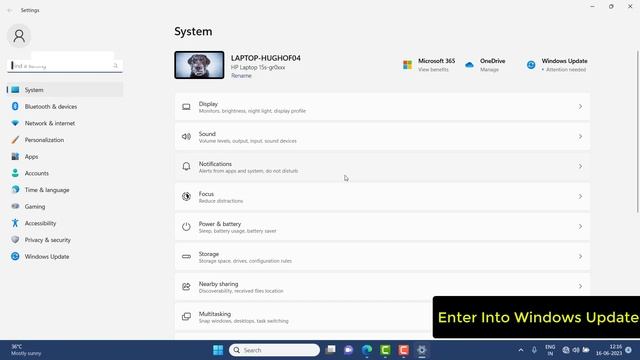Expand the Focus row chevron
The image size is (640, 360).
580,196
